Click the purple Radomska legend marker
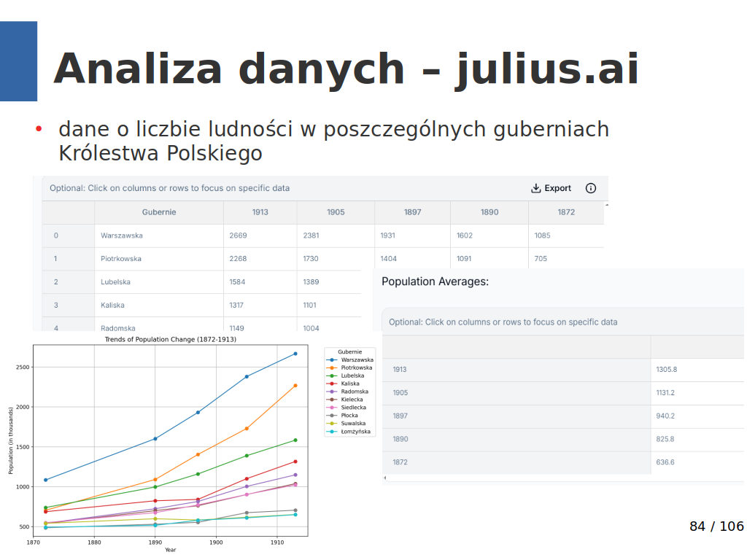747x560 pixels. point(332,392)
